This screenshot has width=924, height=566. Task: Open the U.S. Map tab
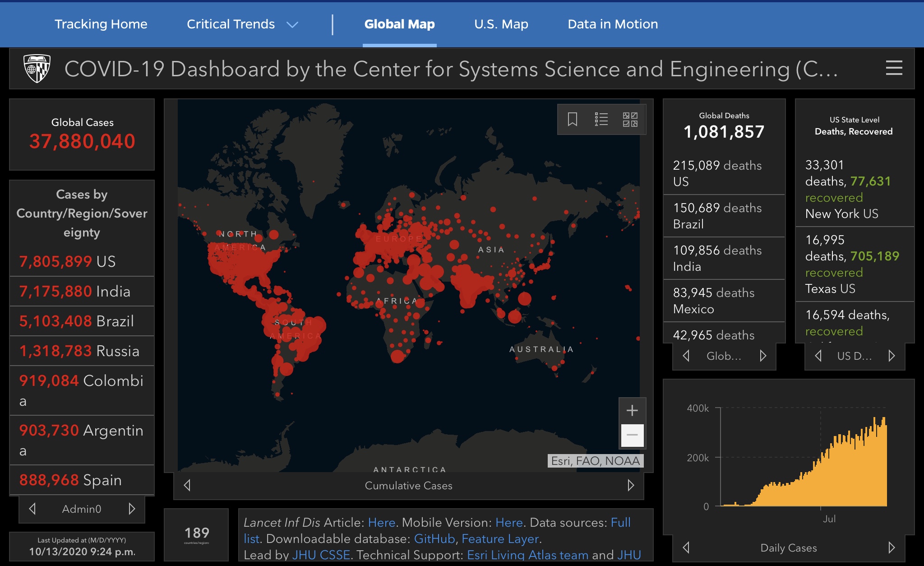(x=501, y=24)
